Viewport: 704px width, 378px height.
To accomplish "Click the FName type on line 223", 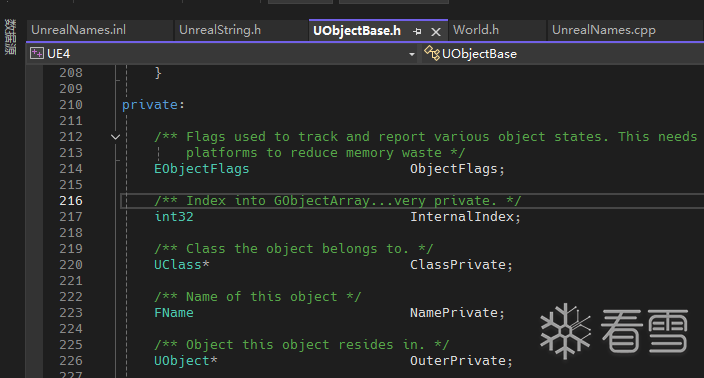I will pyautogui.click(x=174, y=313).
